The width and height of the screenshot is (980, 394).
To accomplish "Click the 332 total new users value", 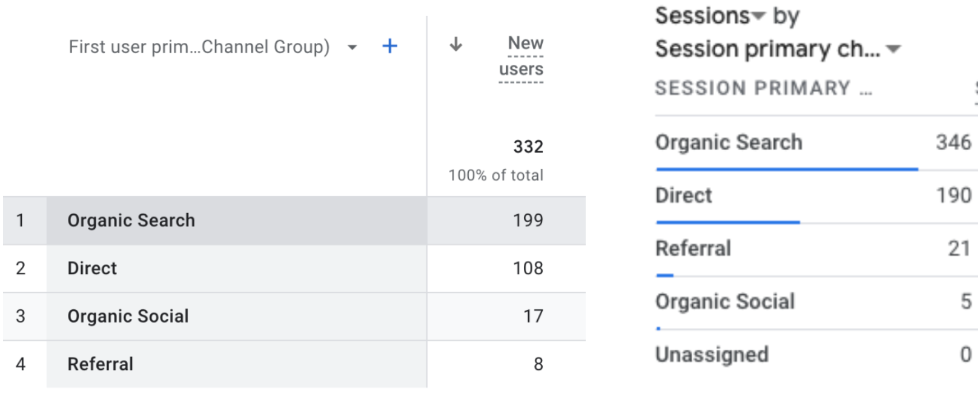I will click(528, 146).
